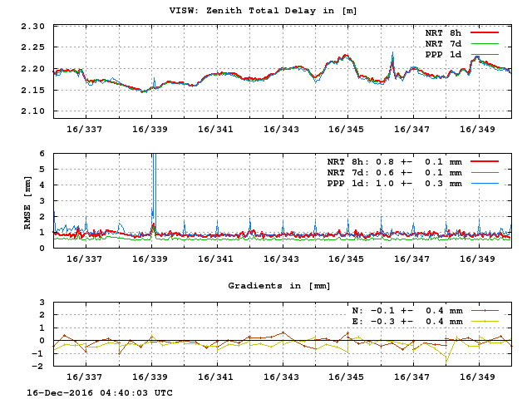
Task: Click the 2.15 y-axis value
Action: 32,91
